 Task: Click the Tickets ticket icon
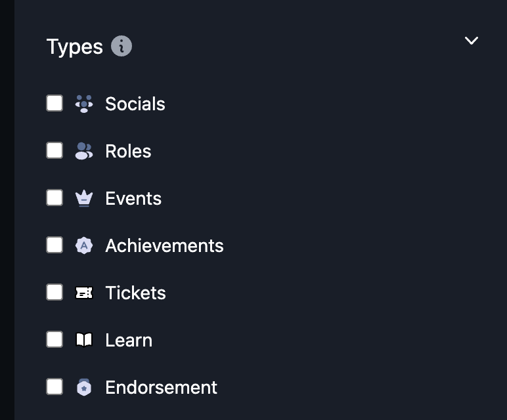[x=84, y=293]
